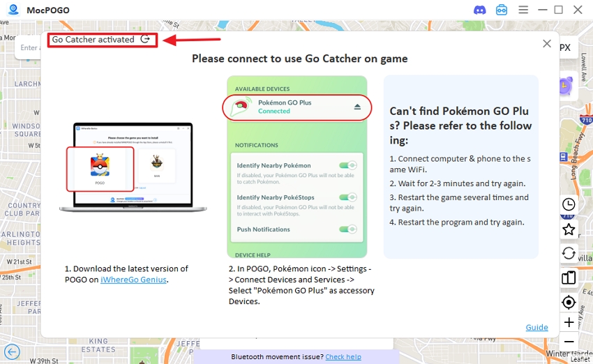
Task: Zoom out the map with minus
Action: pos(569,342)
